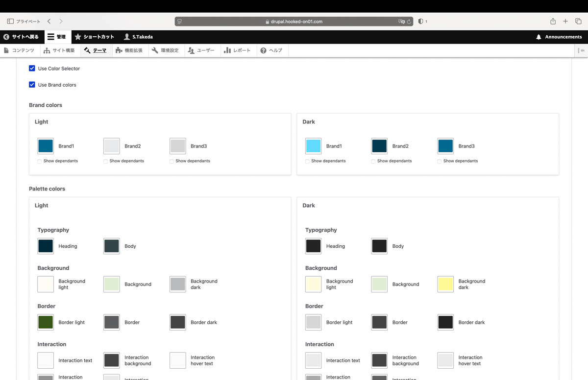Click the Safari sidebar toggle icon
The width and height of the screenshot is (588, 380).
coord(10,22)
